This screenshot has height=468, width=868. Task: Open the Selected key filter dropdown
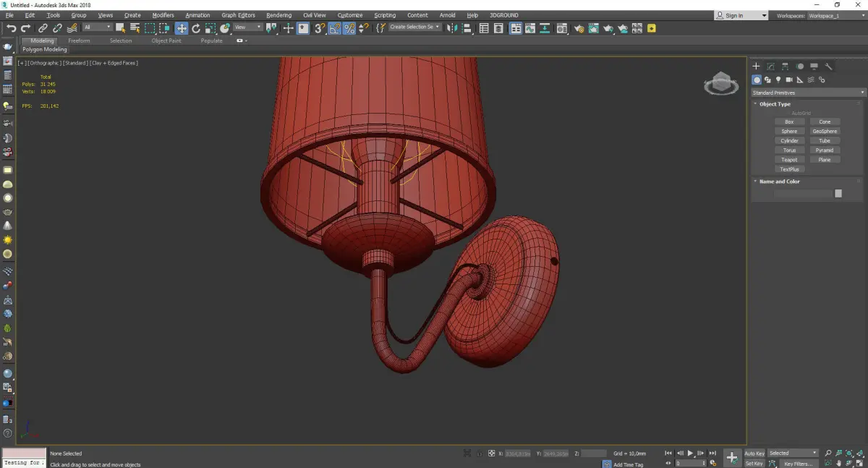pos(793,453)
